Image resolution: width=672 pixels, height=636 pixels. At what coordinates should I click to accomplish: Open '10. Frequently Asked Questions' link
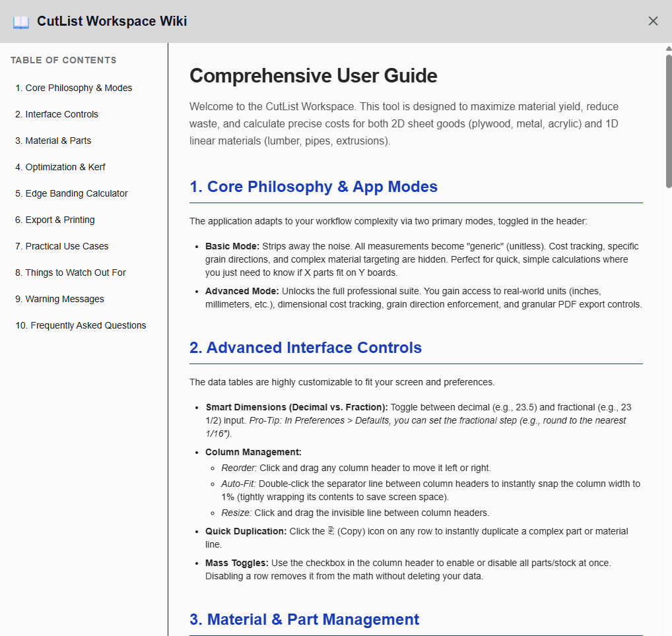point(81,325)
